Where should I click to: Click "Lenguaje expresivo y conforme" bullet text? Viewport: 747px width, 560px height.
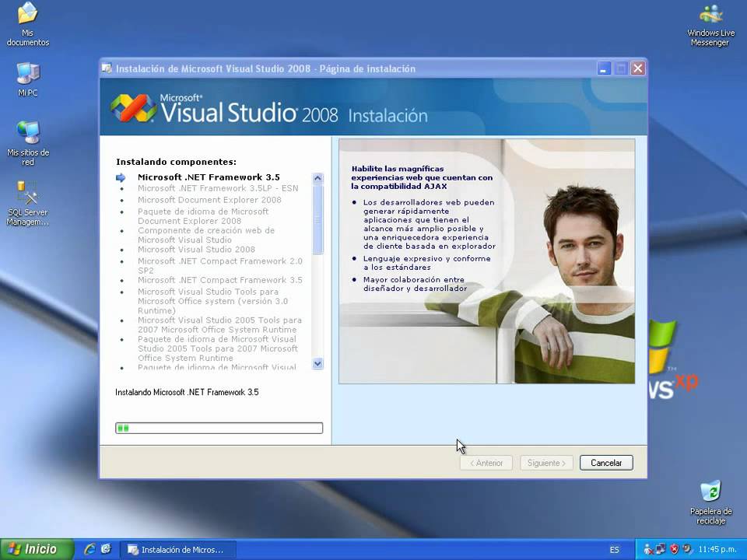click(427, 263)
